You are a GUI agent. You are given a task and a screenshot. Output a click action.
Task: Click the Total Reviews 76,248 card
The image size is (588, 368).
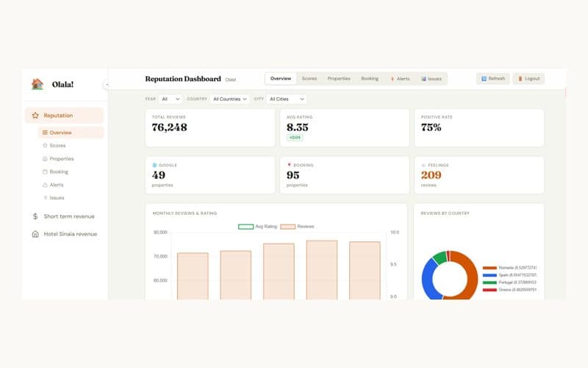210,127
